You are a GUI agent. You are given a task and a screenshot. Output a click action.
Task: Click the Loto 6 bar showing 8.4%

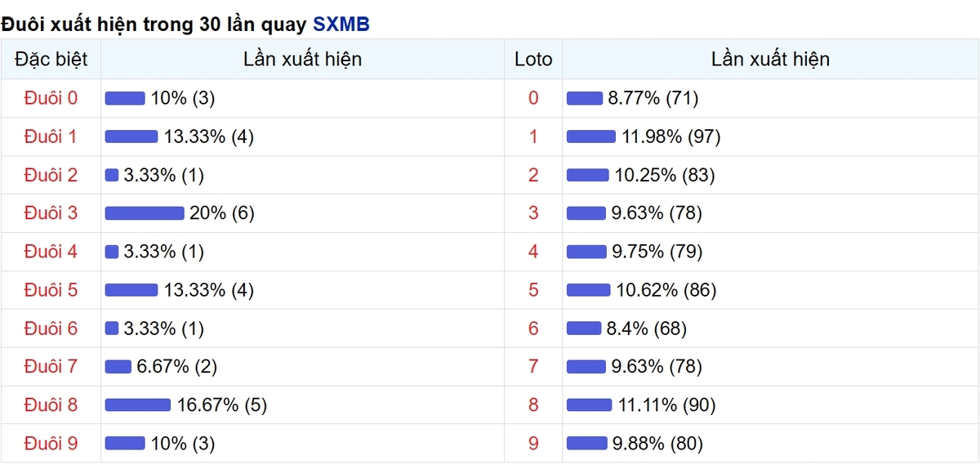pyautogui.click(x=584, y=329)
